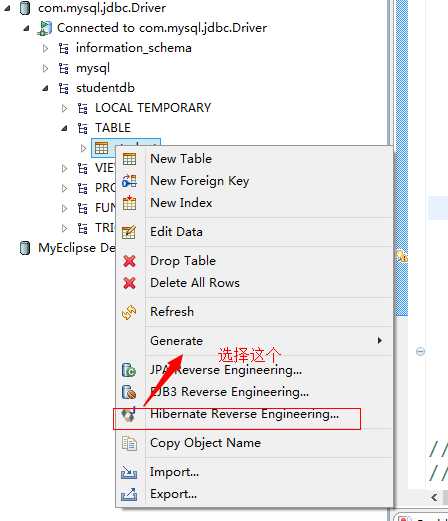Click the selected table grid icon
This screenshot has height=521, width=448.
(102, 148)
